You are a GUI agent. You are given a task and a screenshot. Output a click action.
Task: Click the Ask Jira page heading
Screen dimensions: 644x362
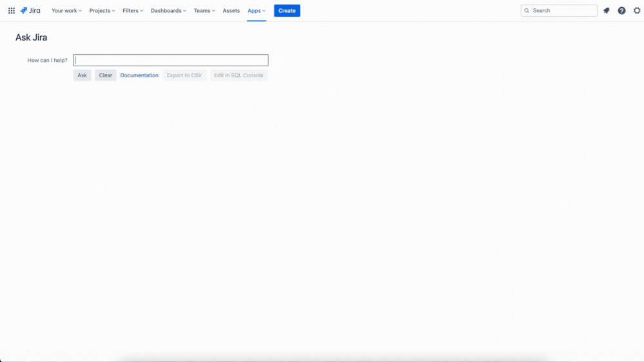point(31,37)
